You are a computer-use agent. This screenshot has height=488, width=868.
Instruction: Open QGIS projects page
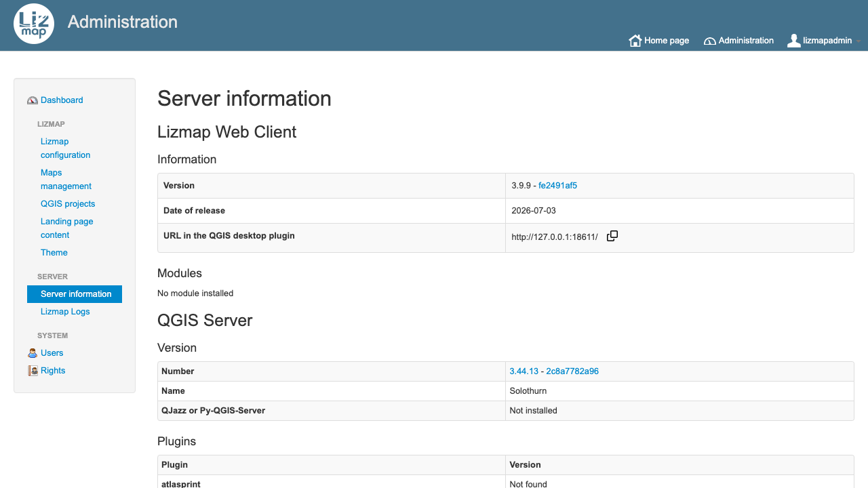(x=68, y=204)
